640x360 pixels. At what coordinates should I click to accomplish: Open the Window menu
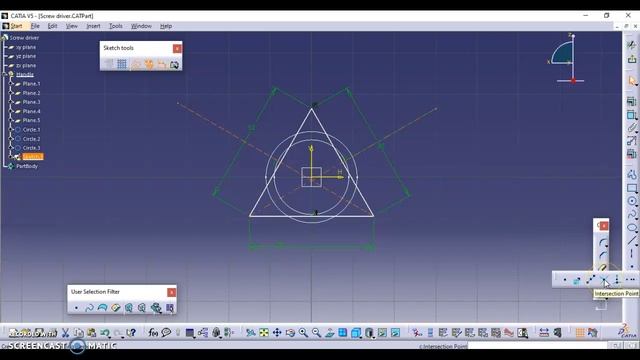tap(141, 26)
